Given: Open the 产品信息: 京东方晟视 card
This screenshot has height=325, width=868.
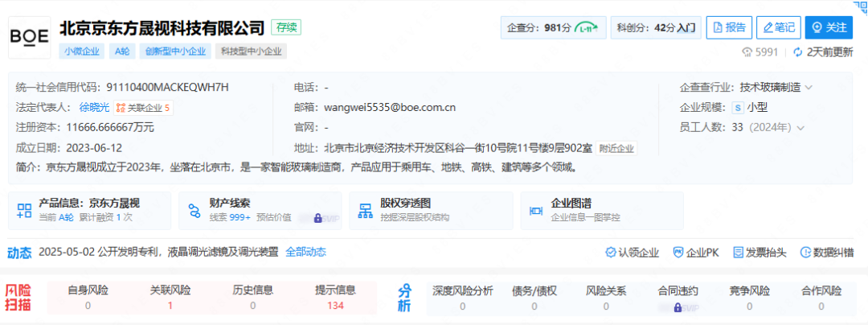Looking at the screenshot, I should click(90, 211).
